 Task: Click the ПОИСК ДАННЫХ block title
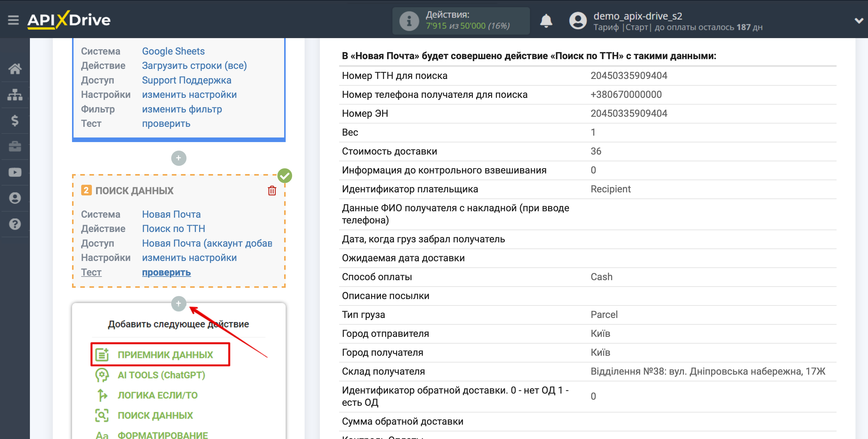pos(135,191)
